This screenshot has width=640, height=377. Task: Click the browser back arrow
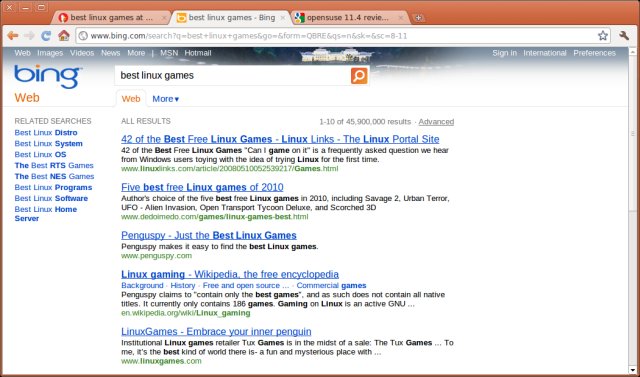pyautogui.click(x=13, y=36)
